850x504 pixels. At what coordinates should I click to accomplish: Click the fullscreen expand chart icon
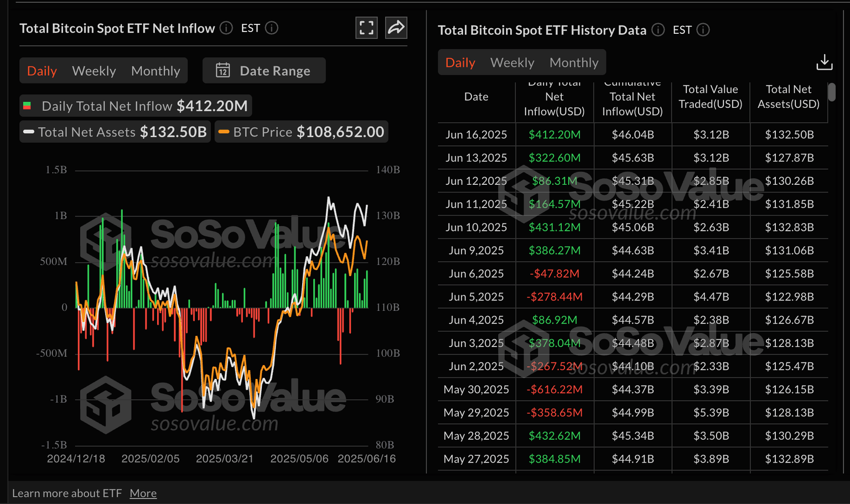click(366, 28)
